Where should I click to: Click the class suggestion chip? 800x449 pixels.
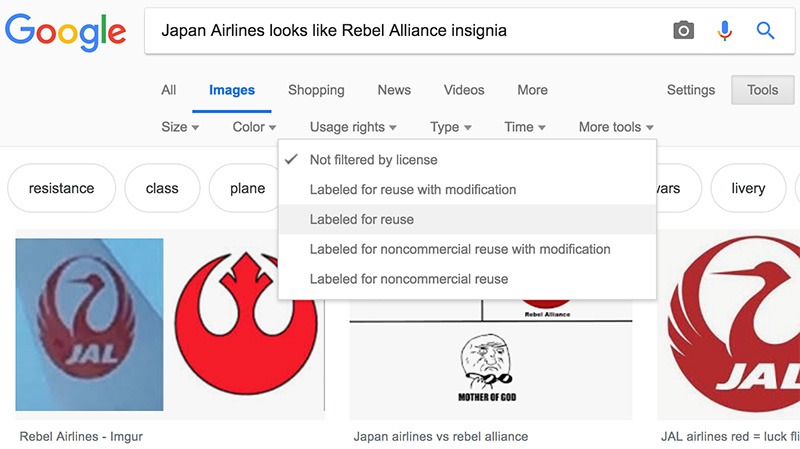click(162, 188)
